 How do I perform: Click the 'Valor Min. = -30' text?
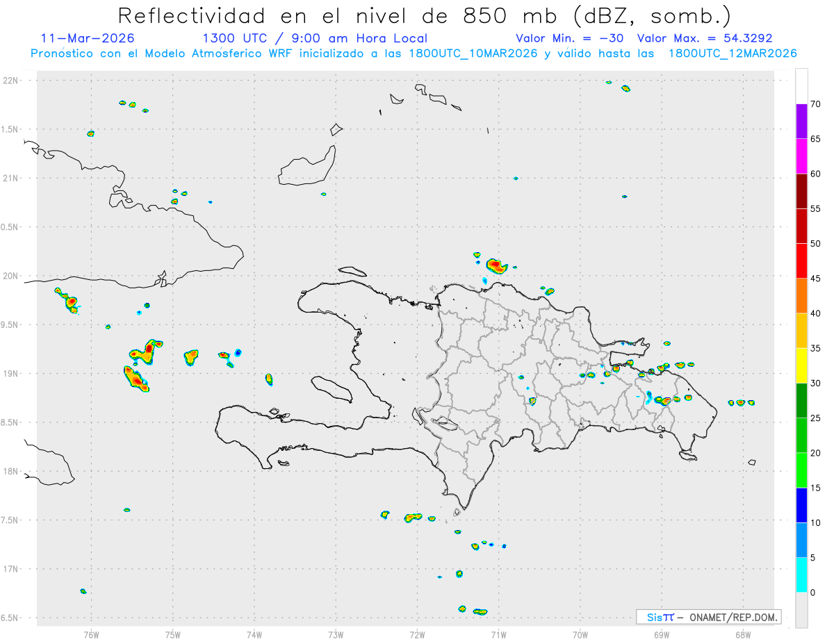569,38
